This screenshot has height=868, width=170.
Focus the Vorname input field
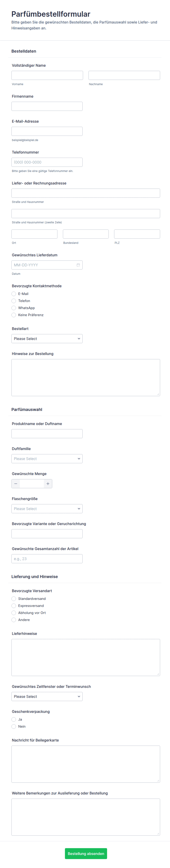coord(47,75)
